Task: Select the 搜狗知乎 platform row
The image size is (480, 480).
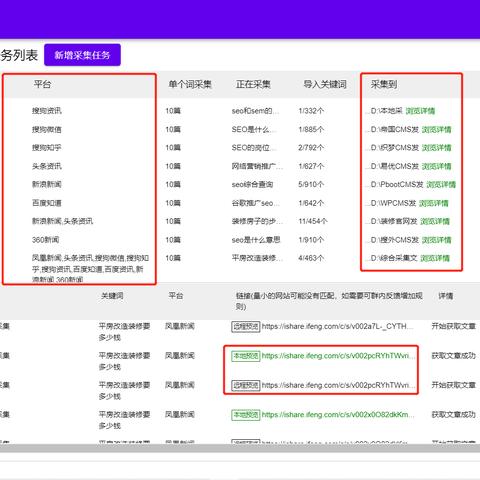Action: [47, 148]
